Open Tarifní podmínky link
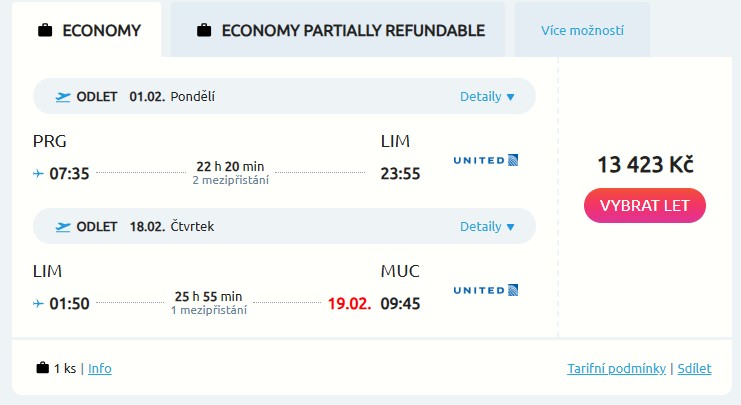Image resolution: width=741 pixels, height=405 pixels. [616, 368]
